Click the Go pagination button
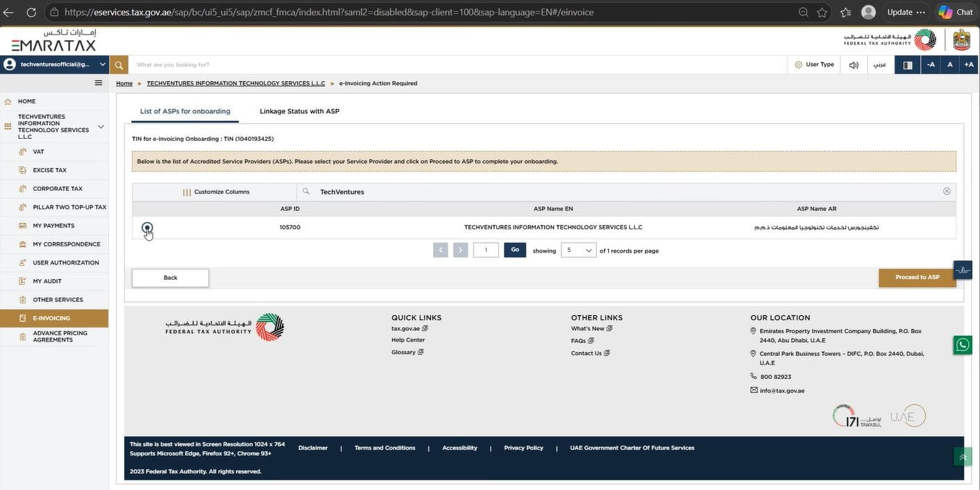 pyautogui.click(x=515, y=250)
